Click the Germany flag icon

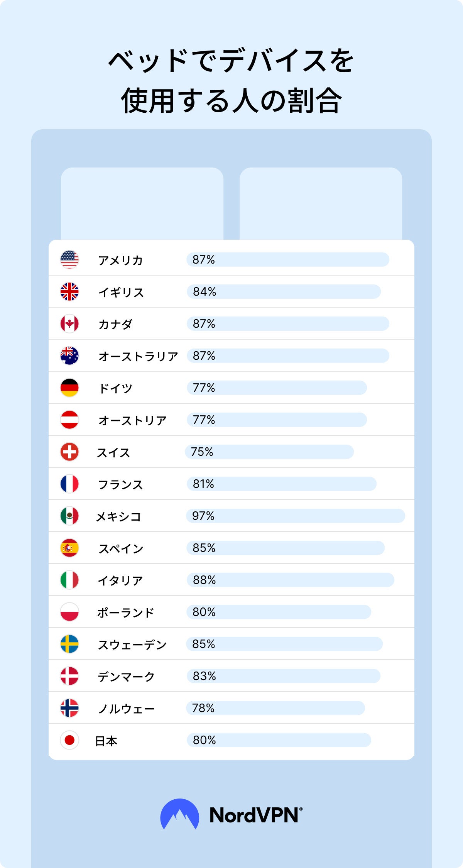pyautogui.click(x=69, y=387)
